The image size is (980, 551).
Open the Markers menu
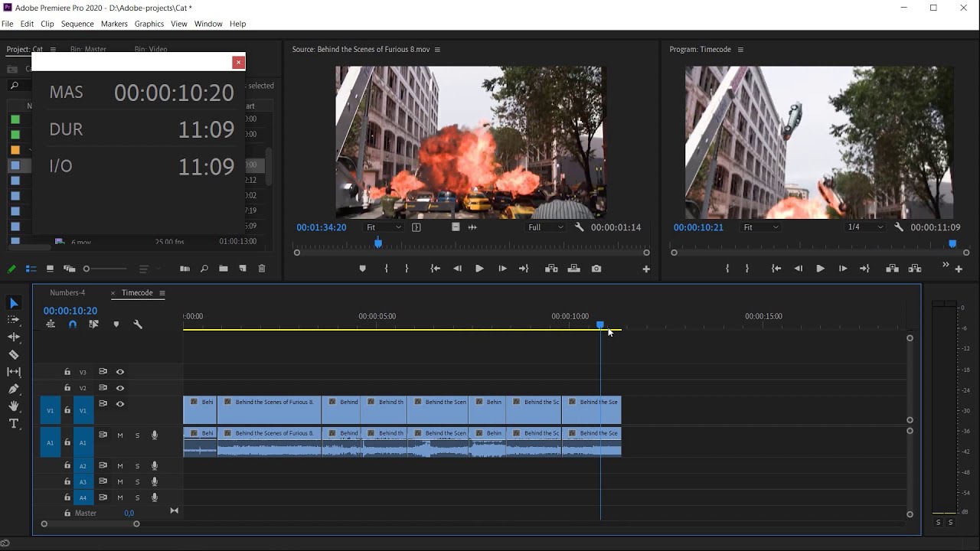(114, 24)
